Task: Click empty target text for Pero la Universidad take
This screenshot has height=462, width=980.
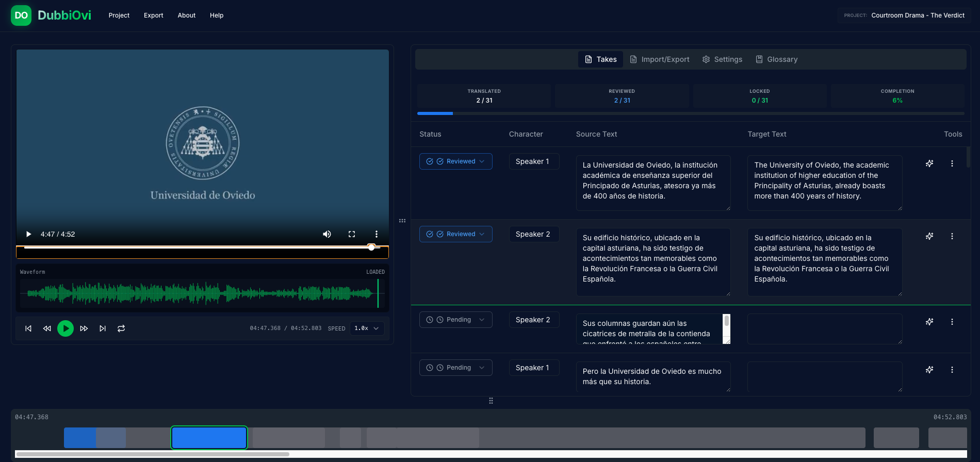Action: 825,376
